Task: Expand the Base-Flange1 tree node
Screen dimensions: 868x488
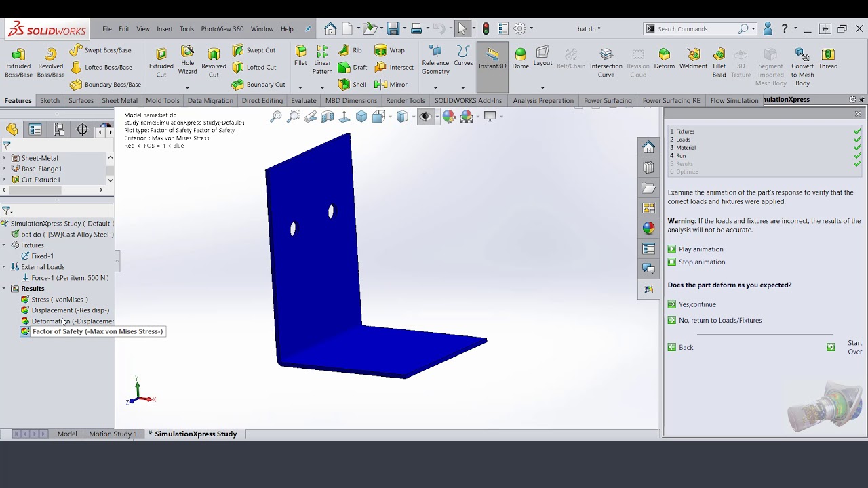Action: click(5, 169)
